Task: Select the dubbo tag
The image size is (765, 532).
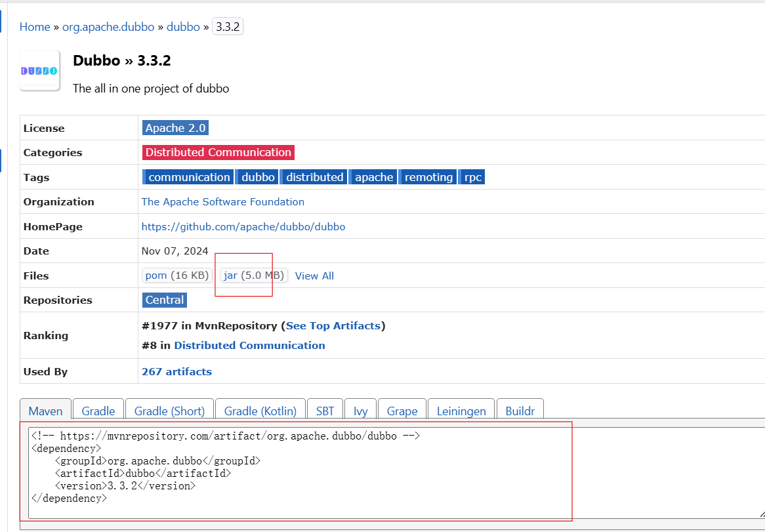Action: (x=258, y=177)
